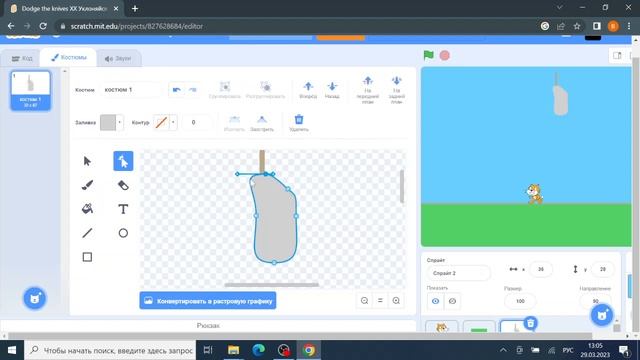Image resolution: width=640 pixels, height=360 pixels.
Task: Choose the Line tool
Action: [87, 233]
